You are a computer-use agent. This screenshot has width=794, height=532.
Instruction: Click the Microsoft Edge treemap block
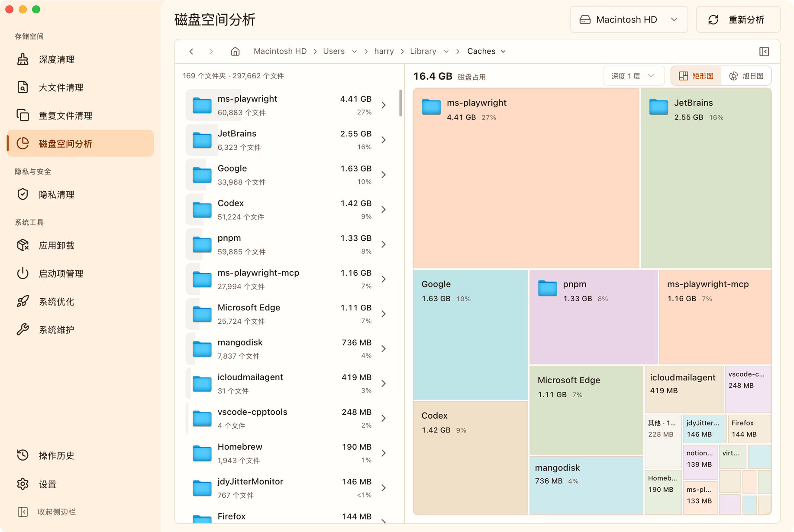pyautogui.click(x=586, y=410)
